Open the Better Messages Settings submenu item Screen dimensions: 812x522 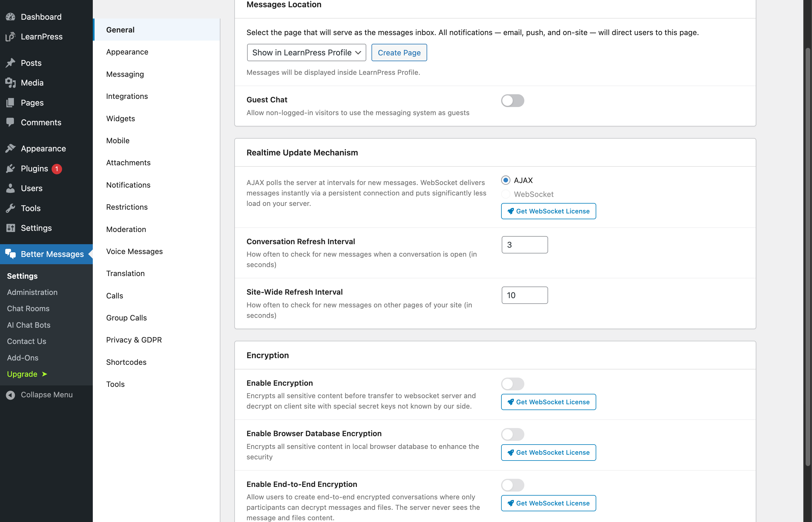[x=22, y=276]
